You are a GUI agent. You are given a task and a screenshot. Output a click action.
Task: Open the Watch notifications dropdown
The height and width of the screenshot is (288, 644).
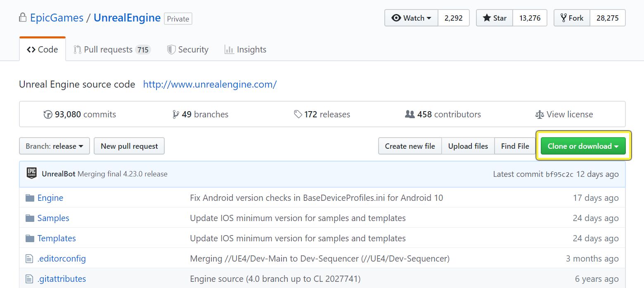click(411, 18)
